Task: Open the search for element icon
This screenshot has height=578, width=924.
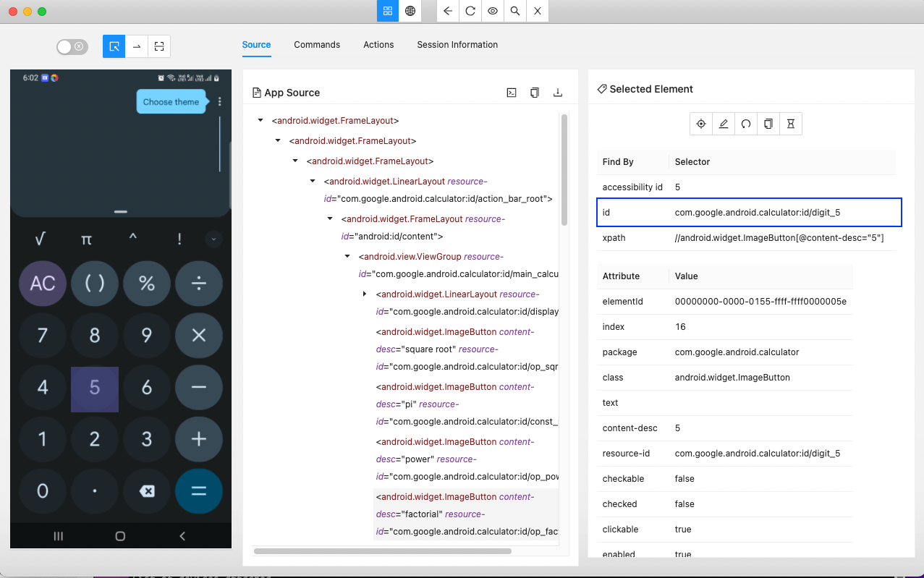Action: pyautogui.click(x=514, y=11)
